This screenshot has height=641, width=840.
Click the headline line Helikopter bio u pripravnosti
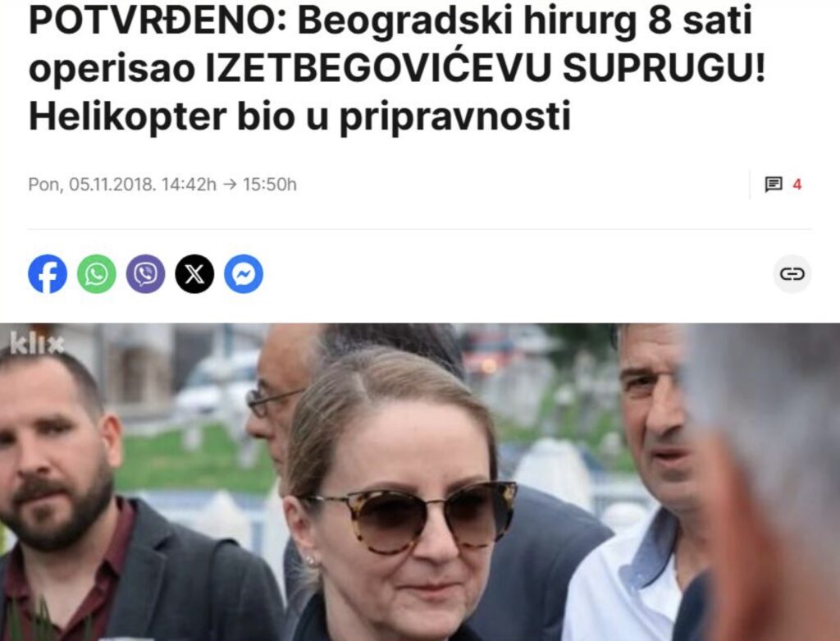point(299,117)
